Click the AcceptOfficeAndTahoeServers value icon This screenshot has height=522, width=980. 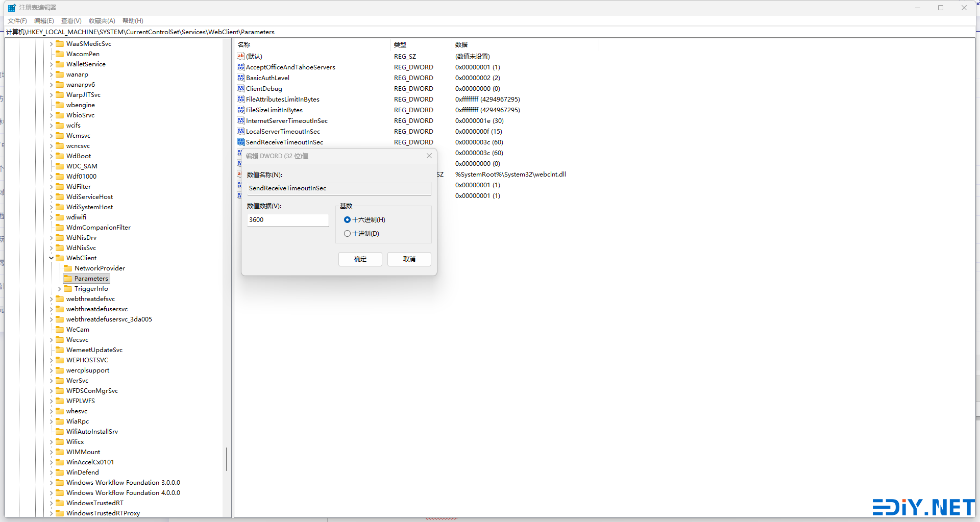click(241, 67)
